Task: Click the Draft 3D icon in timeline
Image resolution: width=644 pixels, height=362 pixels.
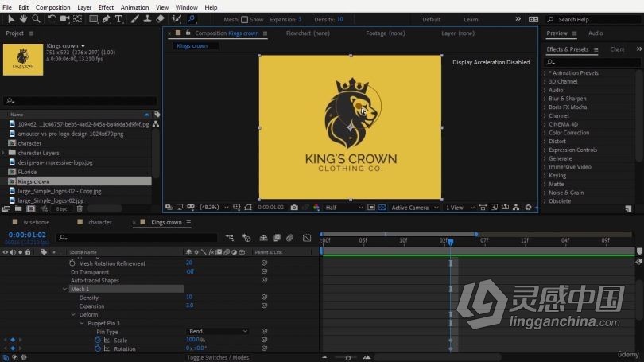Action: [x=246, y=238]
